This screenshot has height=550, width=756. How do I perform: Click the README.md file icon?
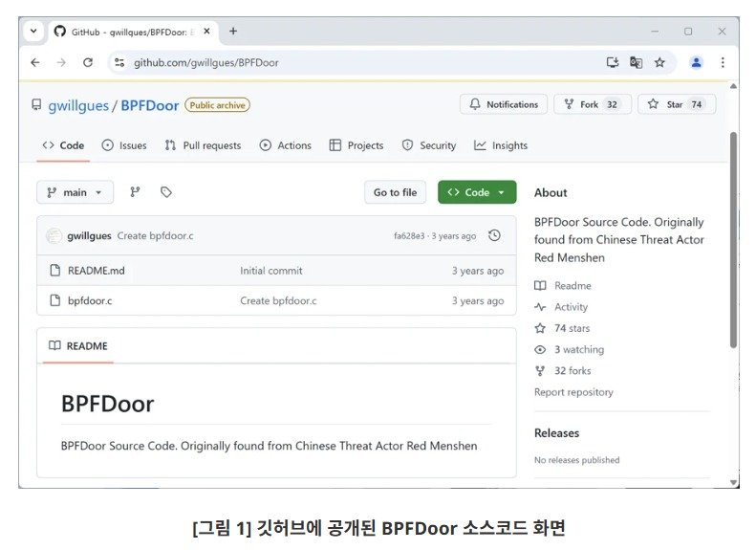[x=55, y=270]
